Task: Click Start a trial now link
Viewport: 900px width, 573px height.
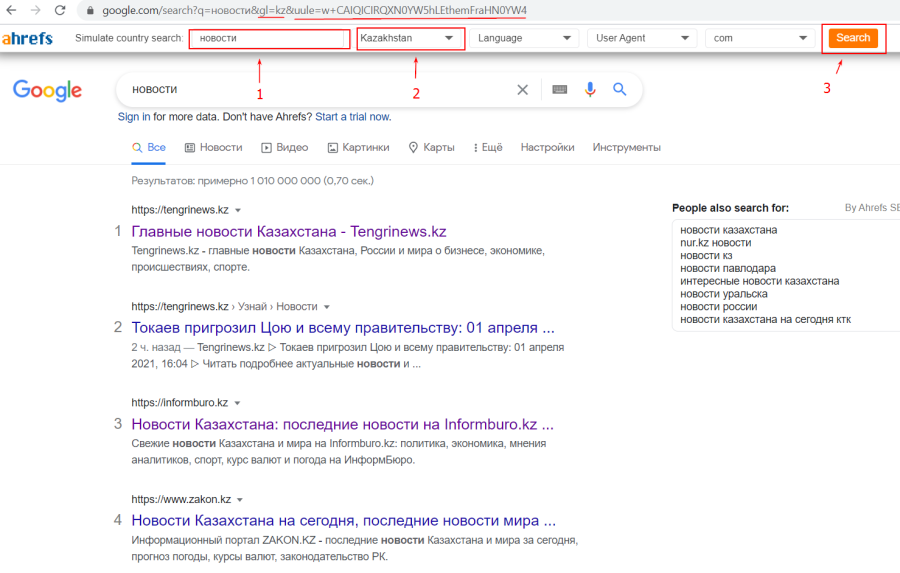Action: tap(353, 117)
